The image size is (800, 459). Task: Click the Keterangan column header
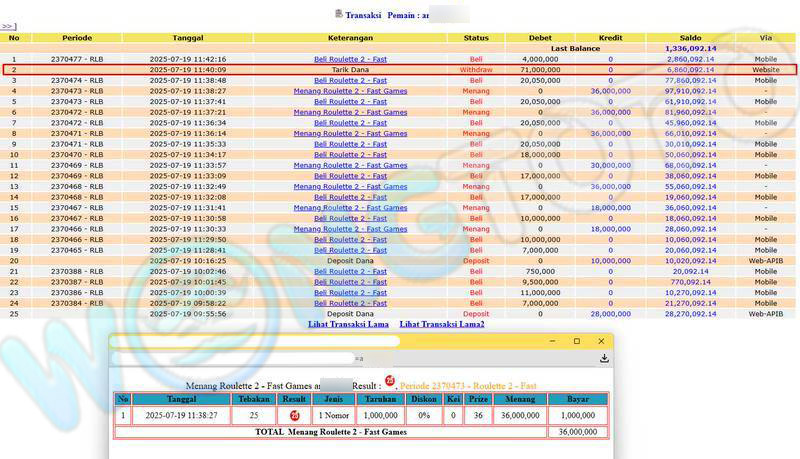tap(350, 38)
